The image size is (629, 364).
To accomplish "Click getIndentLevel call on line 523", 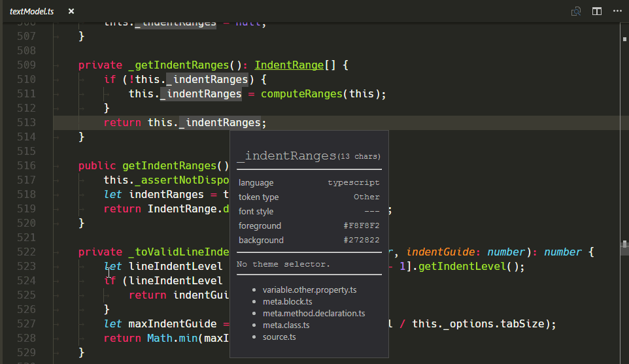I will [x=461, y=266].
